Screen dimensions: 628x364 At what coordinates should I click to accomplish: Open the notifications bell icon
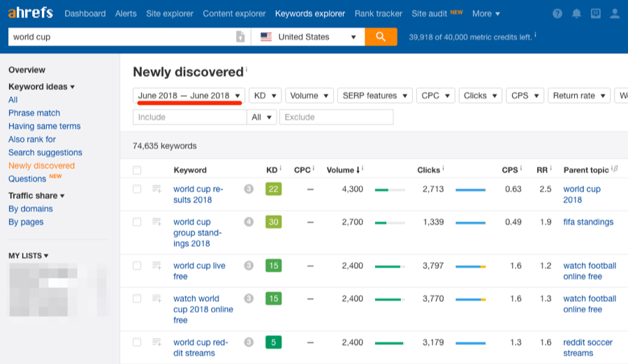[x=576, y=14]
